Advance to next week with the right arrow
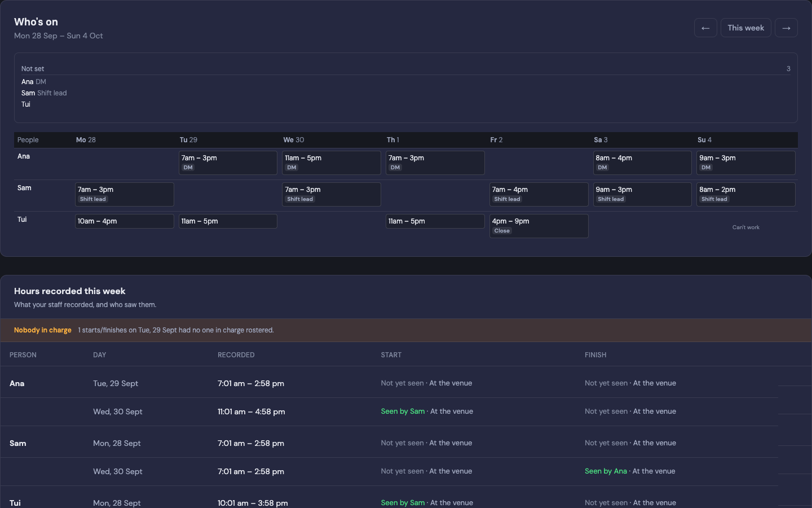This screenshot has width=812, height=508. point(786,28)
